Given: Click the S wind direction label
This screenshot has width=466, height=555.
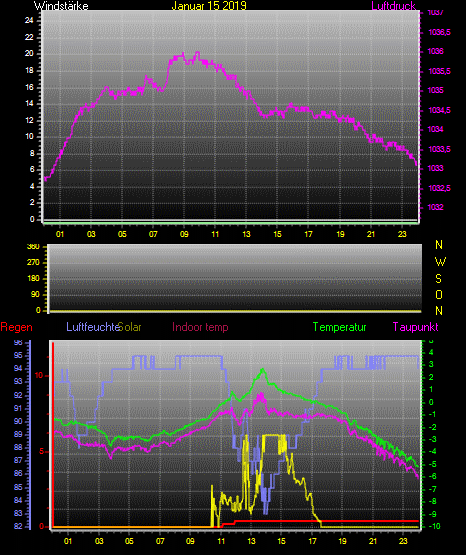Looking at the screenshot, I should click(438, 279).
